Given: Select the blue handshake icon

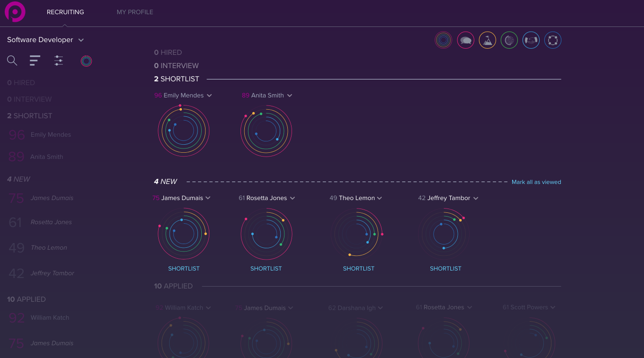Looking at the screenshot, I should pos(531,40).
